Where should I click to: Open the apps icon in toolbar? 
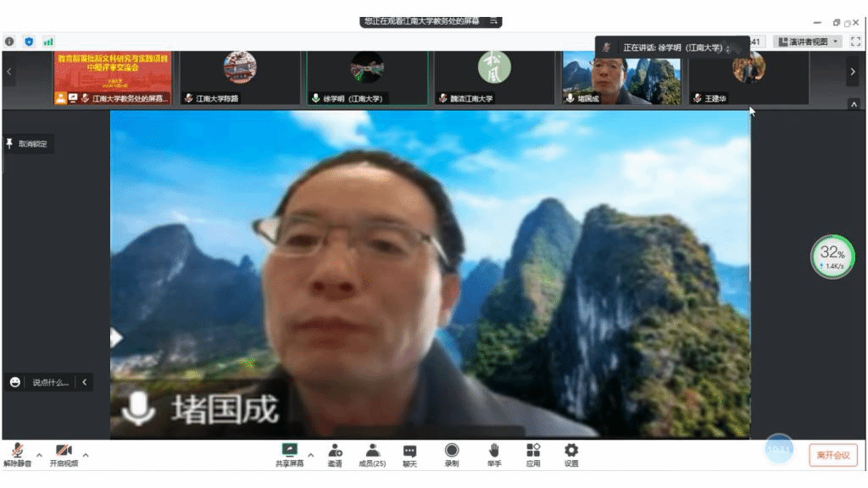533,454
